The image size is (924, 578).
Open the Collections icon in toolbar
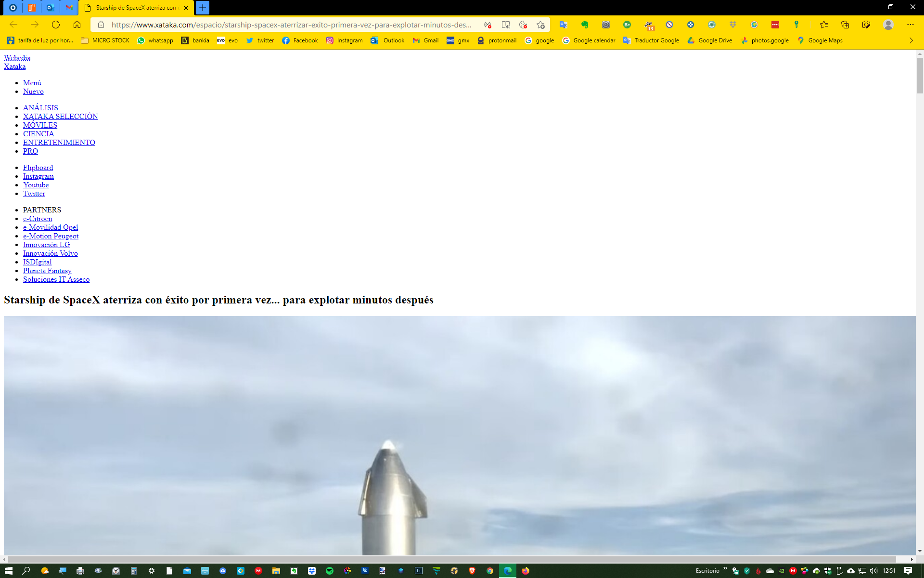(x=845, y=25)
